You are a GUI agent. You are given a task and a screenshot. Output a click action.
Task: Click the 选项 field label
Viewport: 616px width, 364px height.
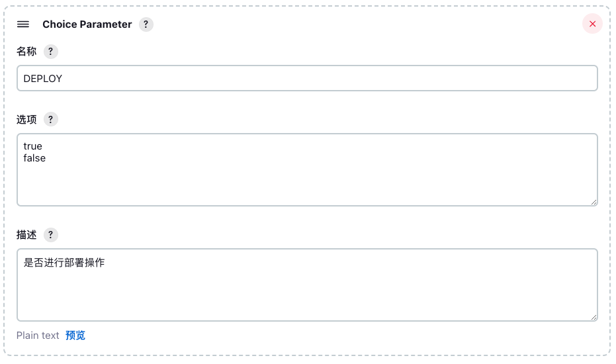point(26,119)
